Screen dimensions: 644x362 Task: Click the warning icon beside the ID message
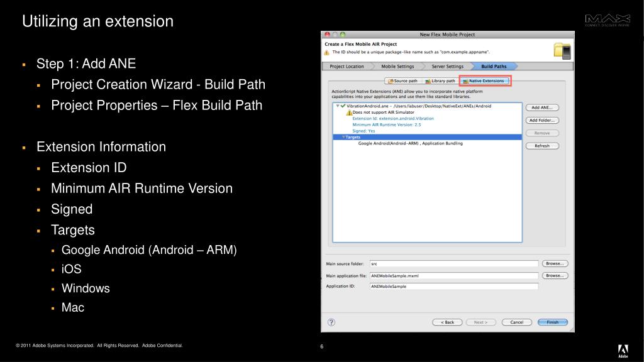pyautogui.click(x=326, y=53)
